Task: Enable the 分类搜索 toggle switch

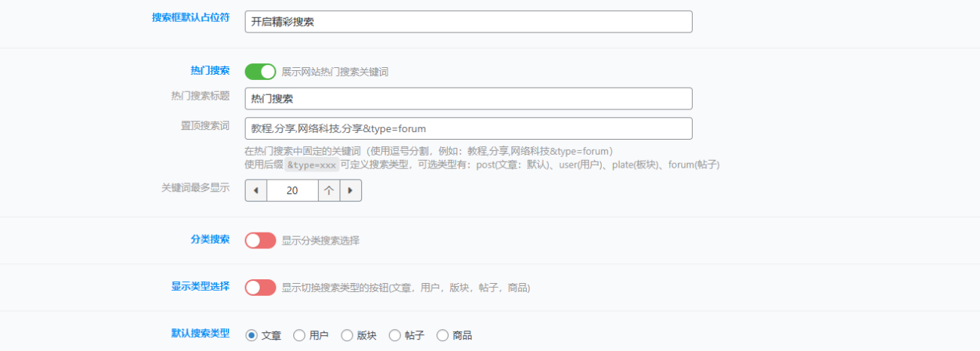Action: point(261,240)
